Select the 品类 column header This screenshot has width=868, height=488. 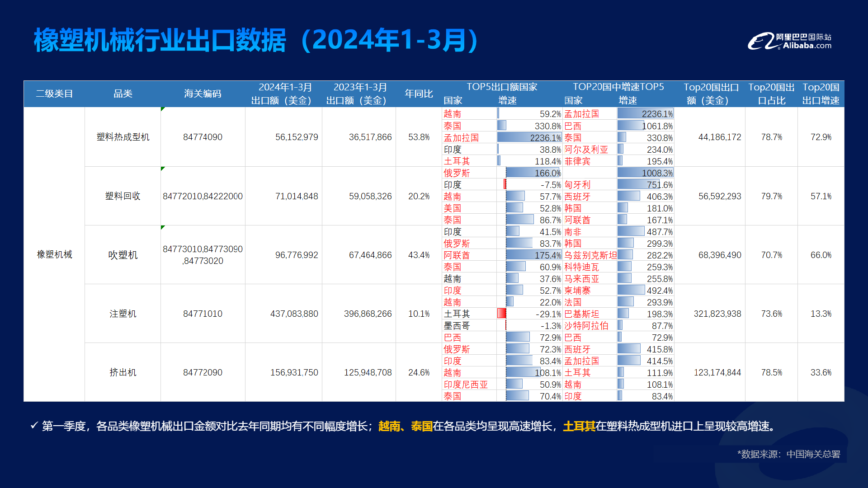pyautogui.click(x=123, y=94)
